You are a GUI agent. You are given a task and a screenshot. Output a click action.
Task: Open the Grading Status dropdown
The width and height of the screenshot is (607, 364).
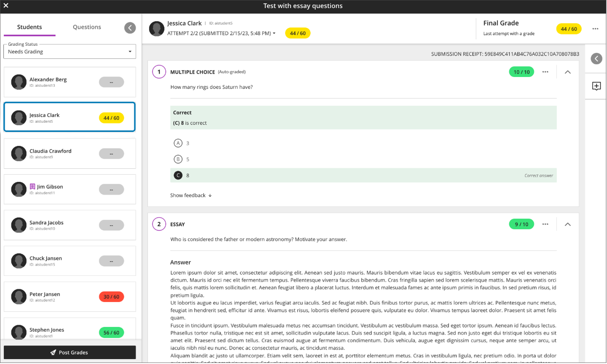click(69, 51)
